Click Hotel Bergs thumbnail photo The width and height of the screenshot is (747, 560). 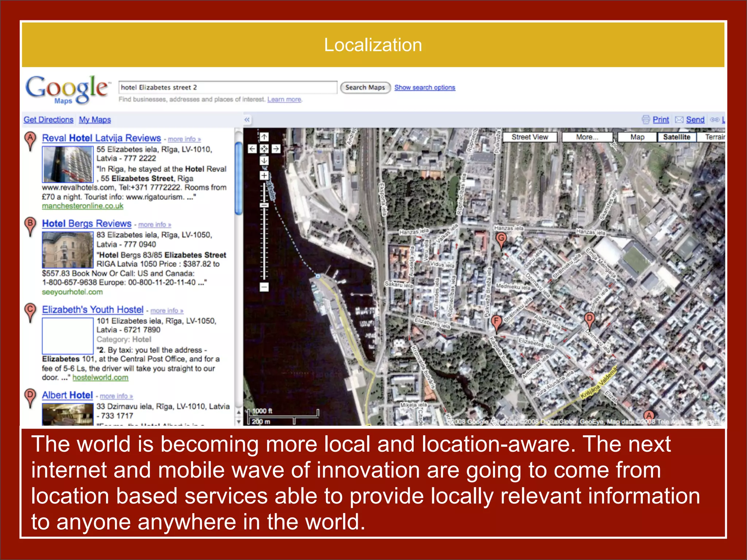67,250
